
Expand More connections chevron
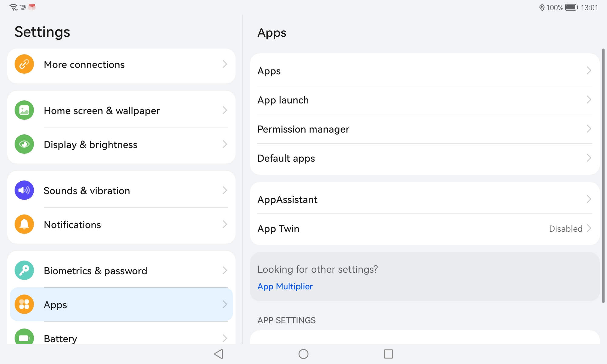point(225,64)
